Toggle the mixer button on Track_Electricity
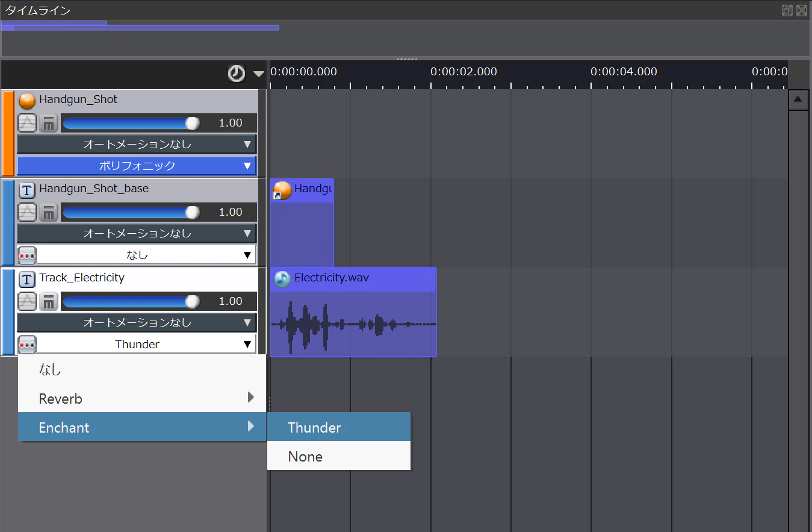This screenshot has height=532, width=812. click(49, 301)
